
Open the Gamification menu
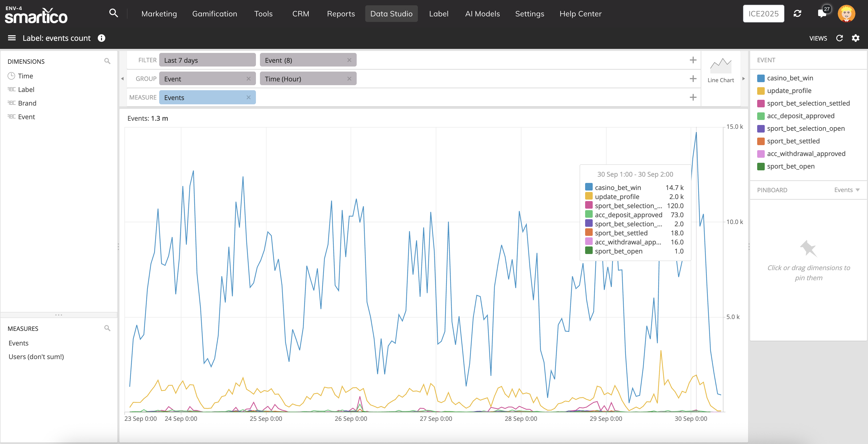point(215,14)
